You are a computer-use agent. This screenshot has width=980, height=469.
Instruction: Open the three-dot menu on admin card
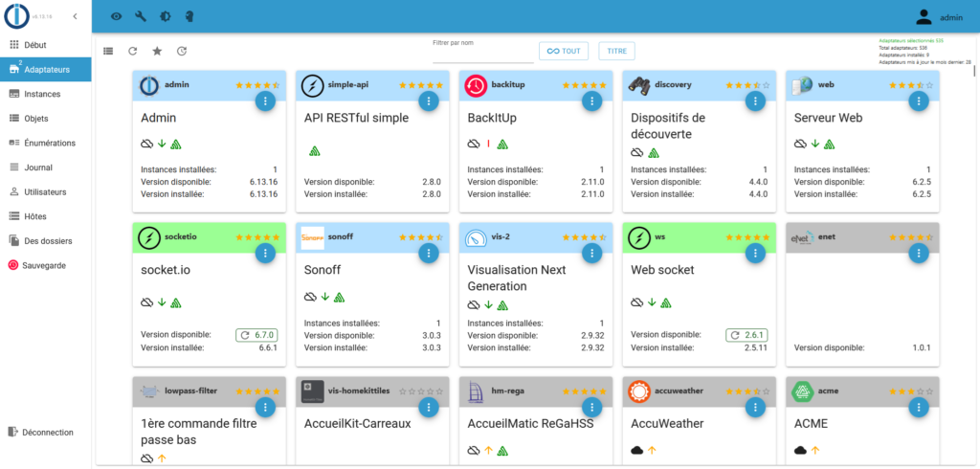click(x=266, y=100)
